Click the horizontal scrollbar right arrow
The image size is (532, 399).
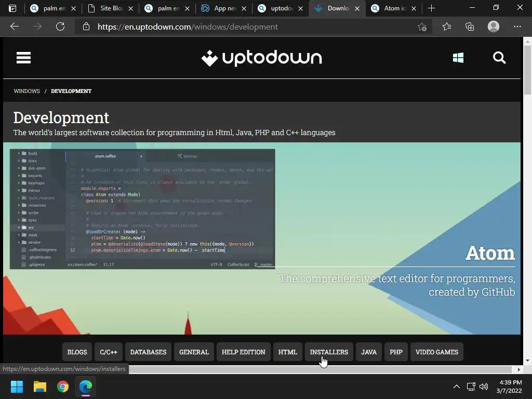point(519,369)
